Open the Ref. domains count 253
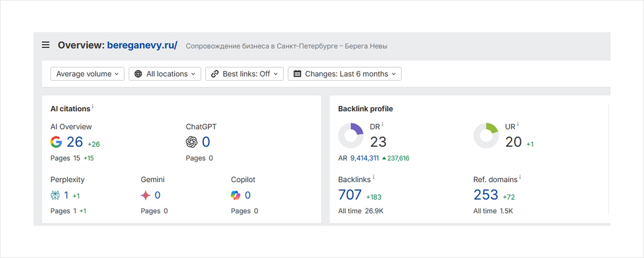This screenshot has height=258, width=644. click(486, 195)
